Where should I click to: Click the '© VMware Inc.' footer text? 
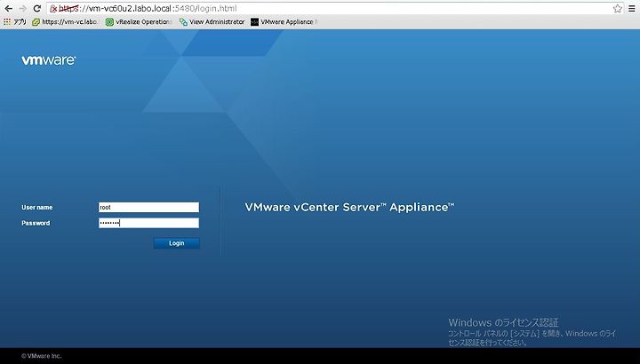pyautogui.click(x=42, y=356)
